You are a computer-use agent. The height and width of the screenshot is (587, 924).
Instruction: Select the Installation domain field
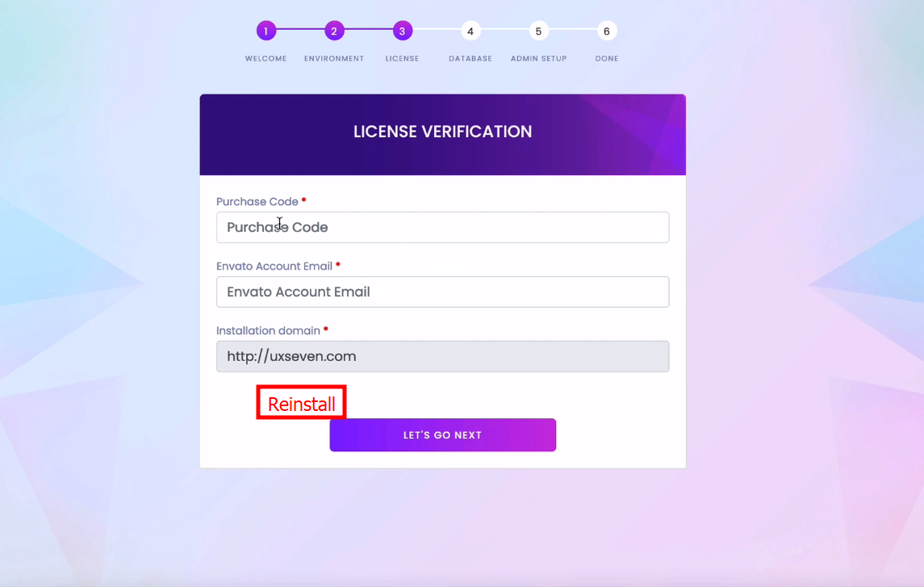(x=442, y=357)
